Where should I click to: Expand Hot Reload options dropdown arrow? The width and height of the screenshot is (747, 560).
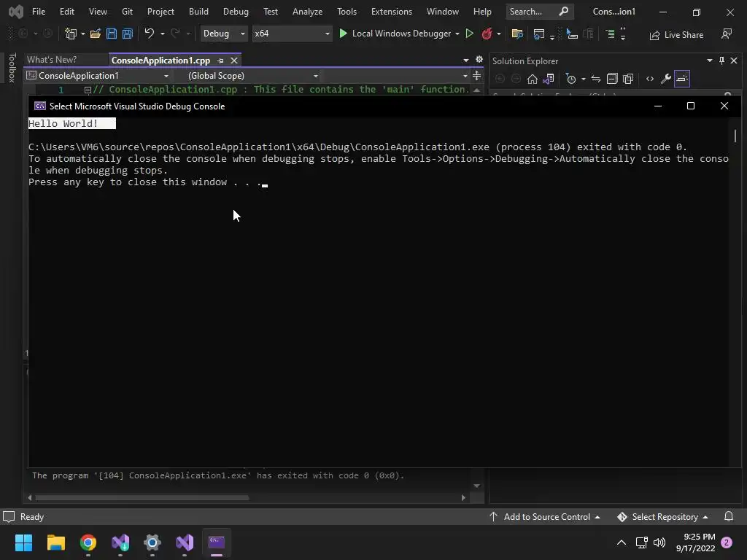tap(499, 34)
